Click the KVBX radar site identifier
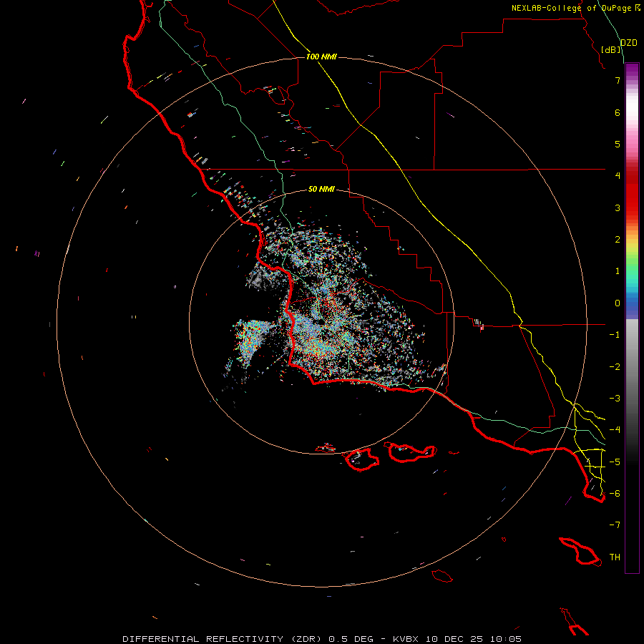 click(x=406, y=639)
